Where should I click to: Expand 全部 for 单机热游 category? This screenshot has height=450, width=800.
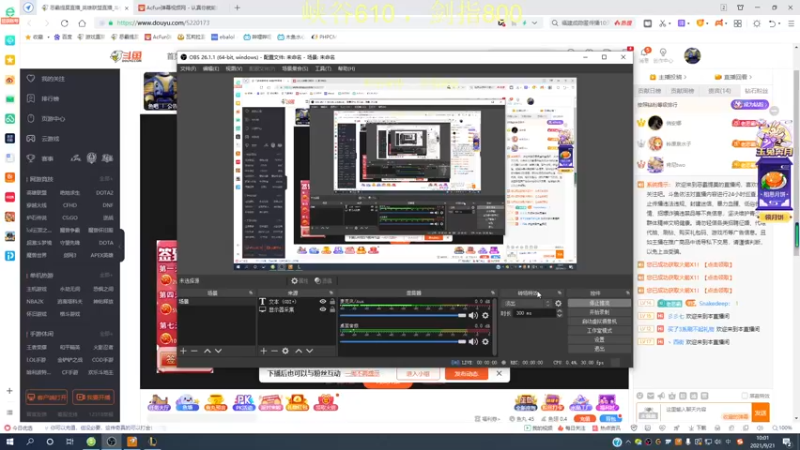point(106,276)
